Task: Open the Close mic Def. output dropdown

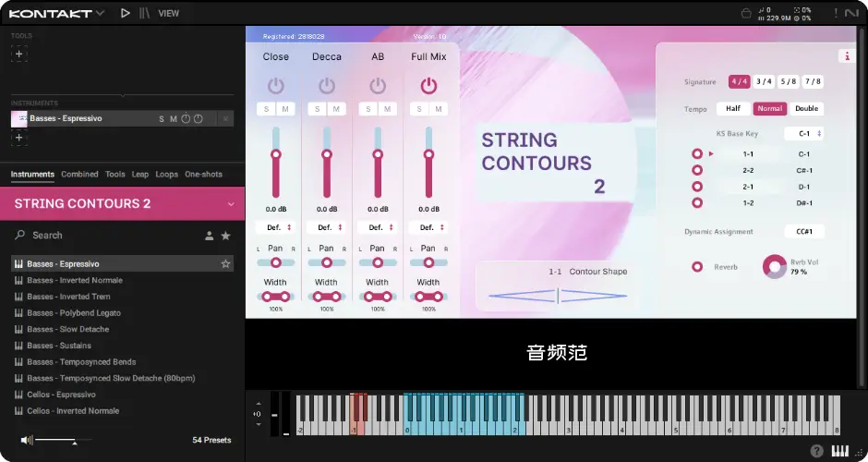Action: click(x=275, y=227)
